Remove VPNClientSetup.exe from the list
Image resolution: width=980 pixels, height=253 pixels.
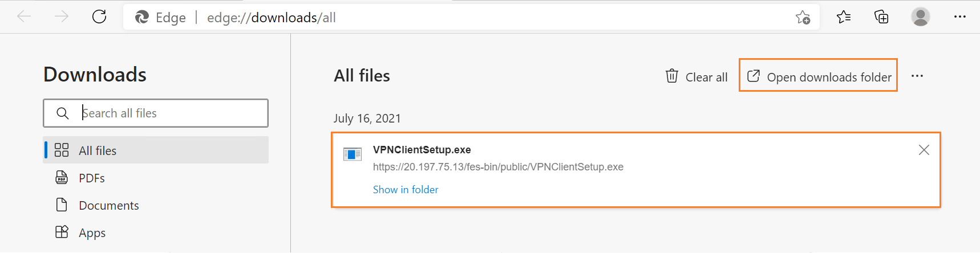[924, 150]
